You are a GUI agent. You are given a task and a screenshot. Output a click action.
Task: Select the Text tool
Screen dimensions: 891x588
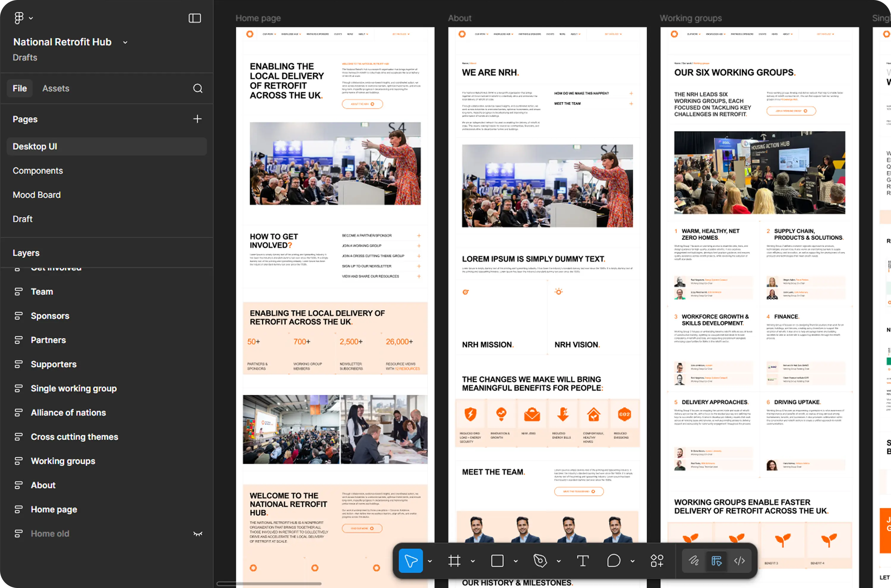point(583,561)
